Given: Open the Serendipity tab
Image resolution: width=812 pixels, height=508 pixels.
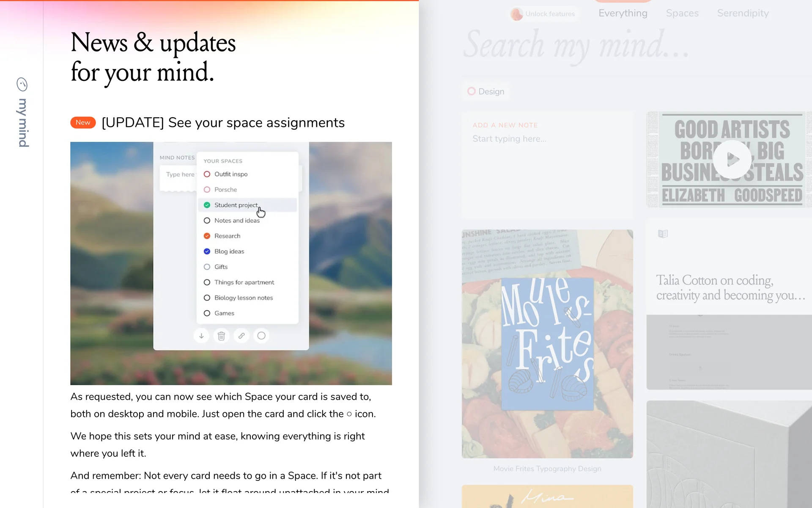Looking at the screenshot, I should (x=743, y=13).
